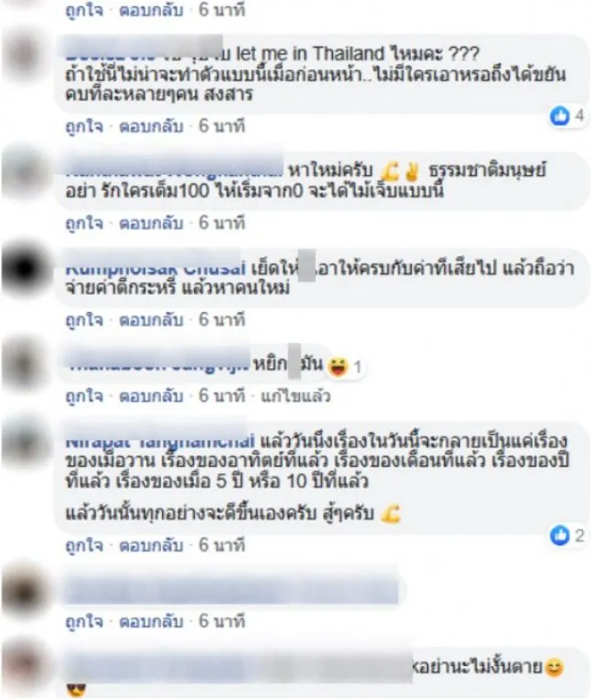
Task: Open avatar of the 'let me in Thailand' commenter
Action: pyautogui.click(x=25, y=56)
